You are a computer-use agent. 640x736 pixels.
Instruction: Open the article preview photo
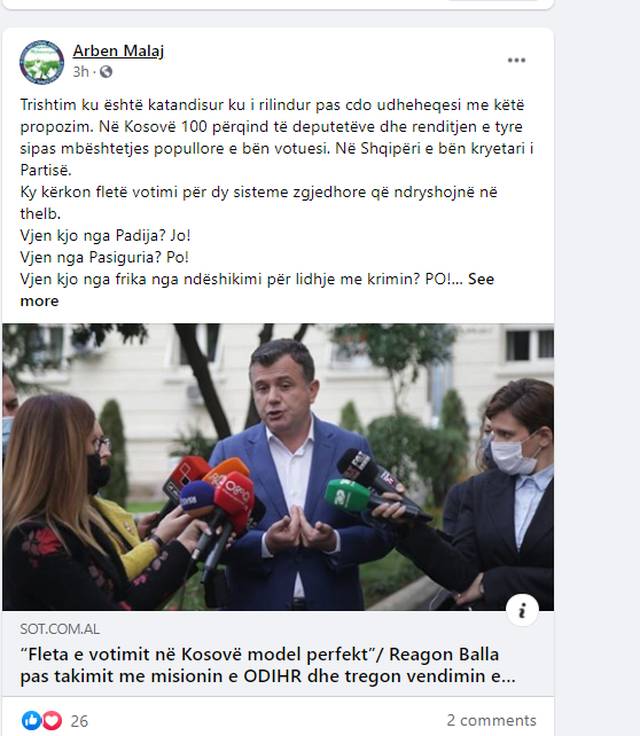point(278,467)
